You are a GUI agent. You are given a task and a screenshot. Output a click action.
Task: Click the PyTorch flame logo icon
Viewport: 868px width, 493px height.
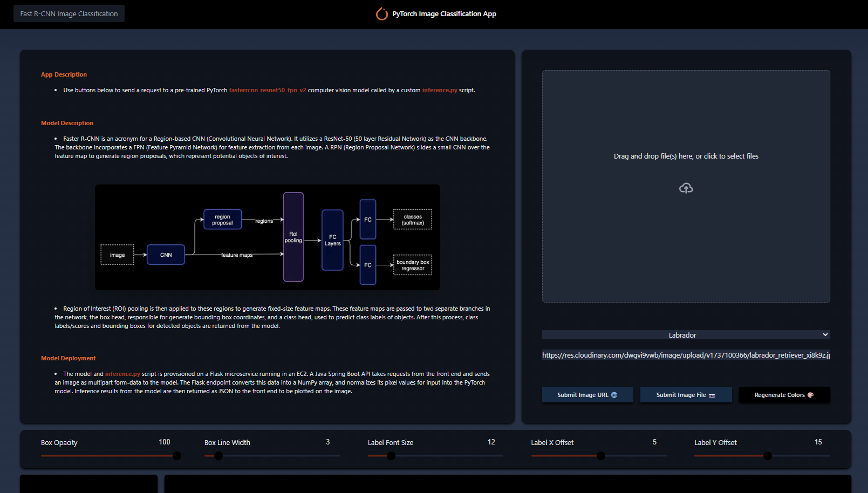(x=382, y=14)
